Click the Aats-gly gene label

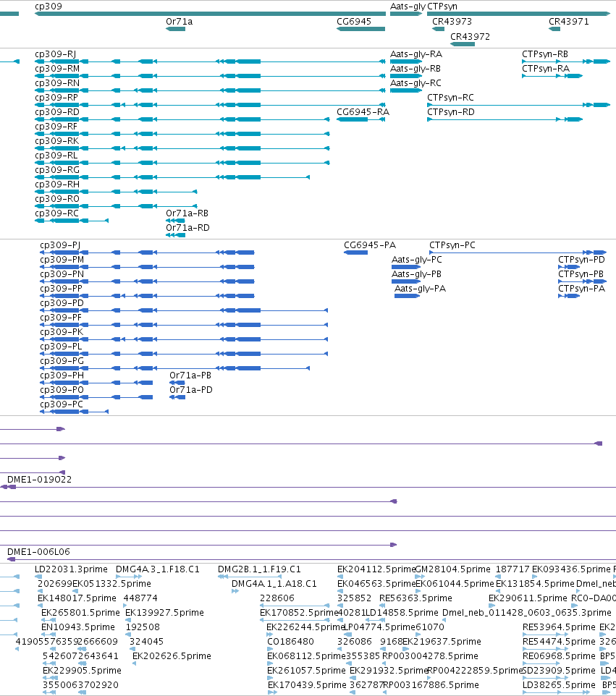[408, 7]
